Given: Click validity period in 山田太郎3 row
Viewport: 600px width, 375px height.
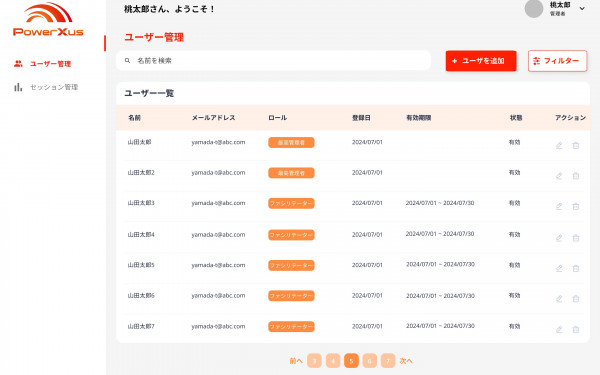Looking at the screenshot, I should (440, 203).
